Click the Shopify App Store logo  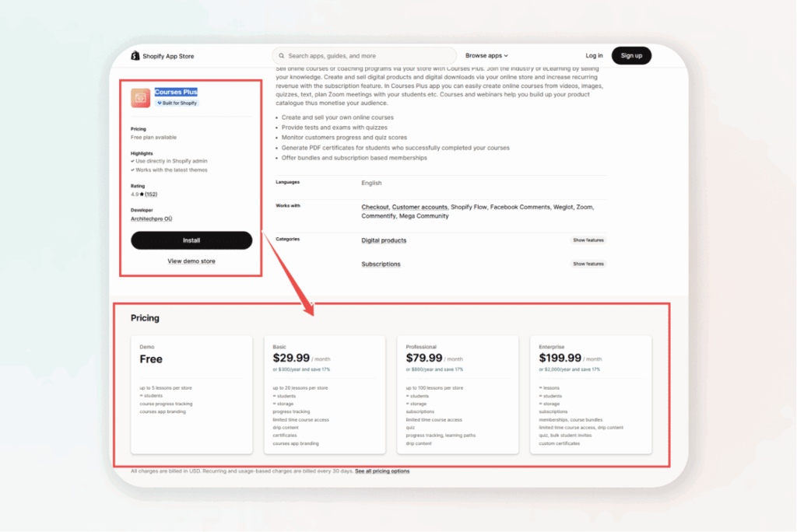(164, 55)
